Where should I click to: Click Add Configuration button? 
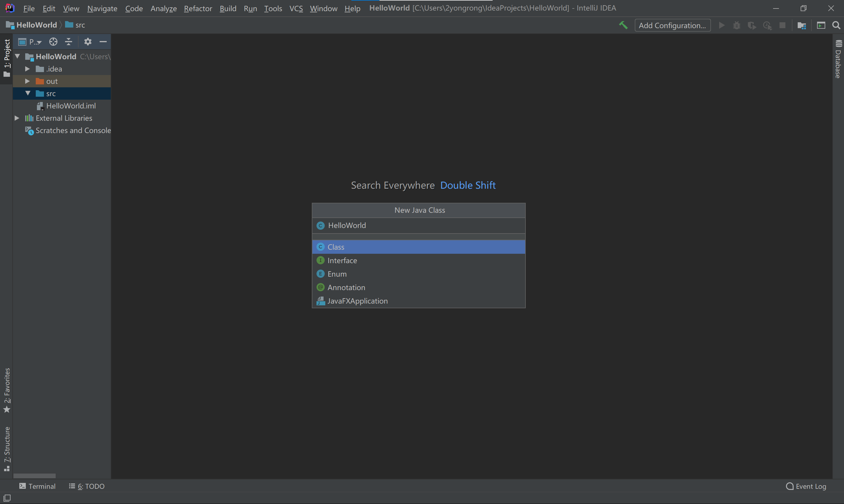point(672,25)
